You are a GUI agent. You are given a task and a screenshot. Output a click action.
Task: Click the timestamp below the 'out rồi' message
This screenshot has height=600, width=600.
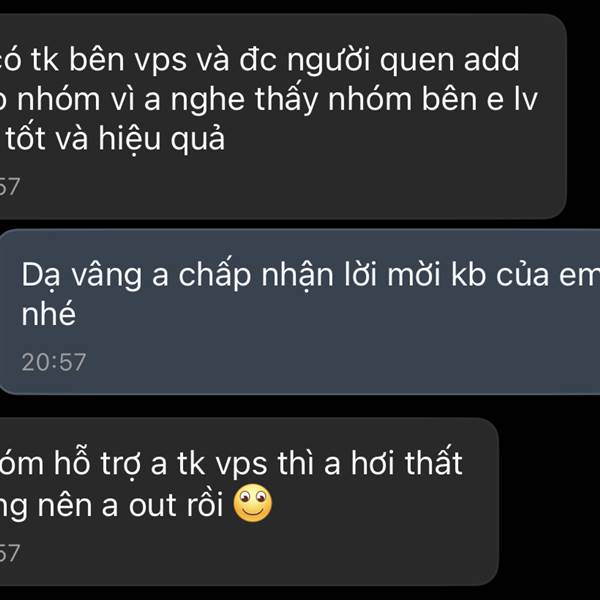(x=10, y=553)
